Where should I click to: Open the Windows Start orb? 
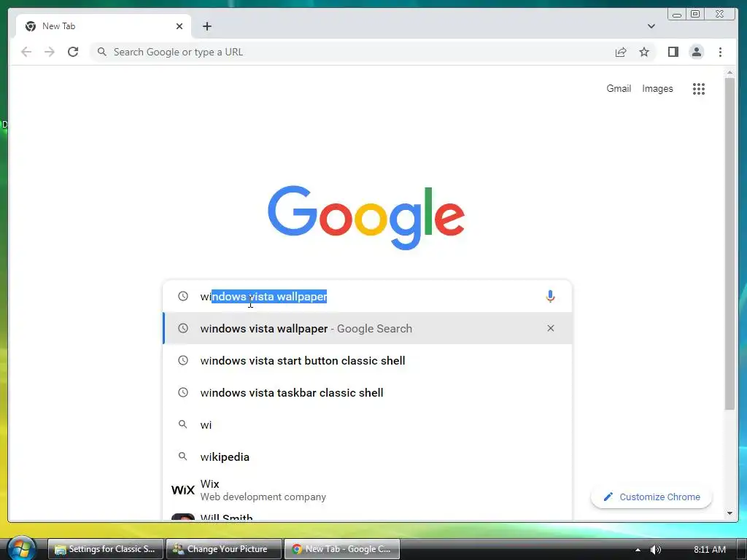(x=21, y=548)
